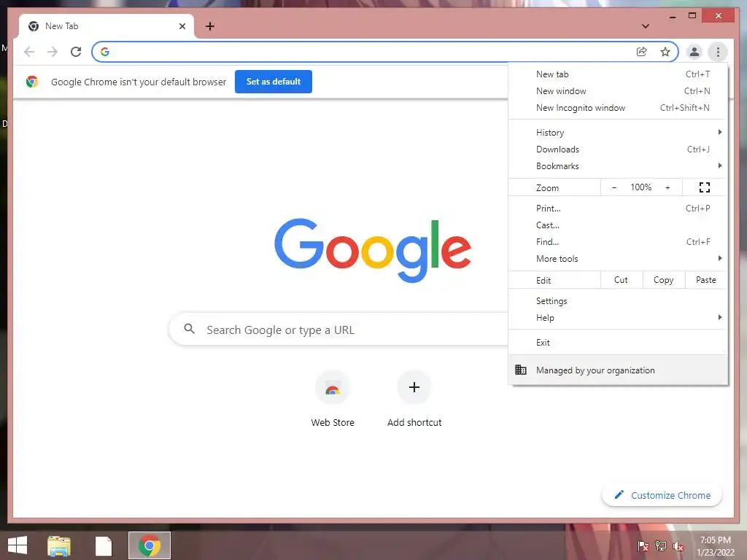The width and height of the screenshot is (747, 560).
Task: Select New tab from the menu
Action: pyautogui.click(x=618, y=74)
